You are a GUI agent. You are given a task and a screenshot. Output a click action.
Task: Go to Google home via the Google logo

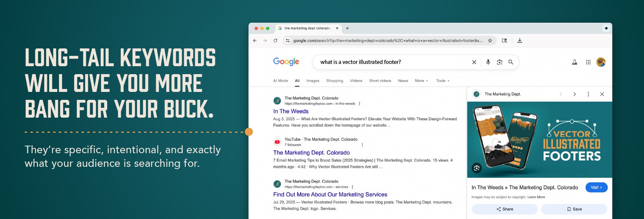pos(286,62)
